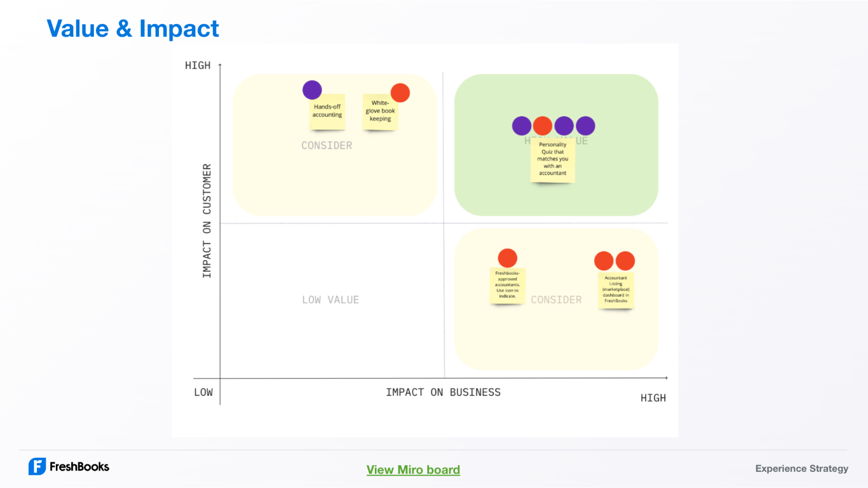Click purple dot above Hands-off accounting note
The height and width of the screenshot is (488, 868).
click(312, 90)
